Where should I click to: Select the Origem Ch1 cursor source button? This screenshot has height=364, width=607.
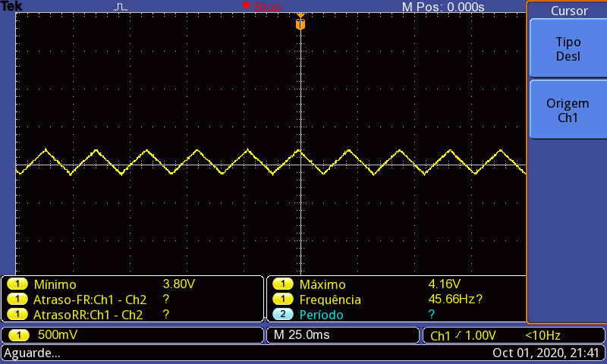[568, 110]
